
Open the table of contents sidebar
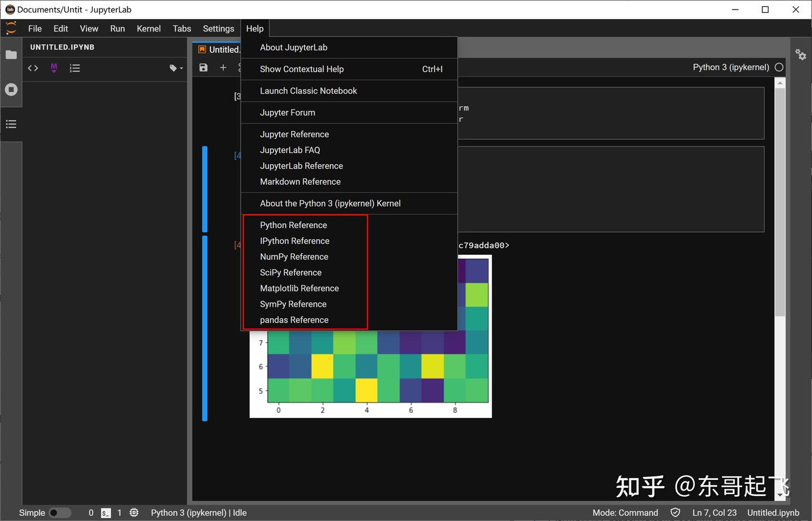click(x=11, y=124)
